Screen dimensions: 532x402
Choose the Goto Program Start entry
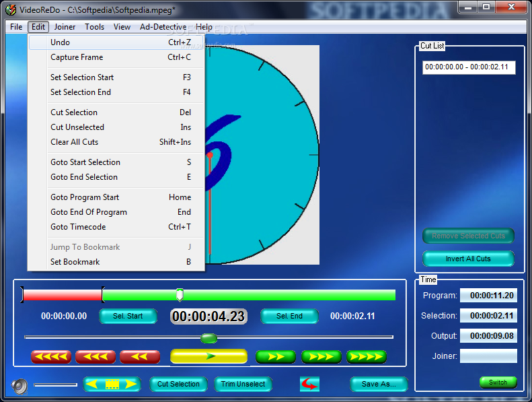click(116, 197)
